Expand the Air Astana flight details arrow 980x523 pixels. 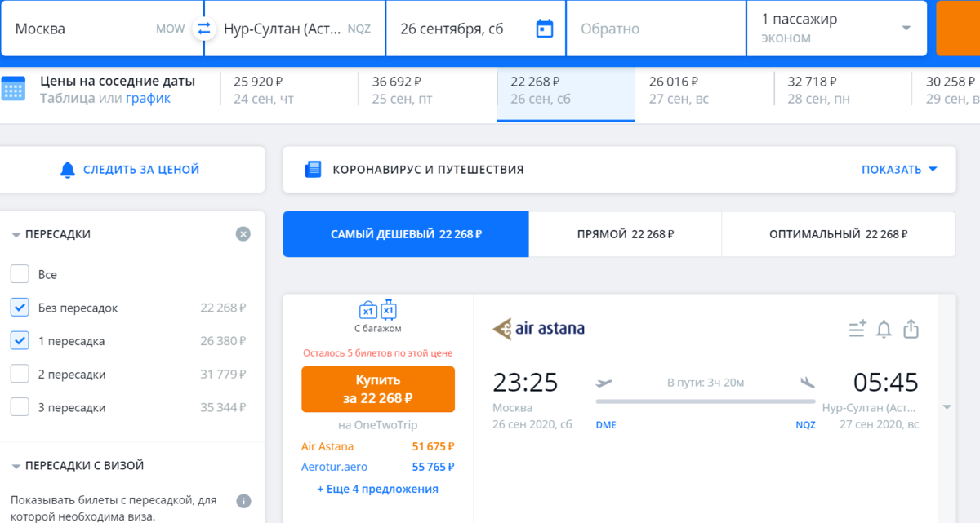947,406
